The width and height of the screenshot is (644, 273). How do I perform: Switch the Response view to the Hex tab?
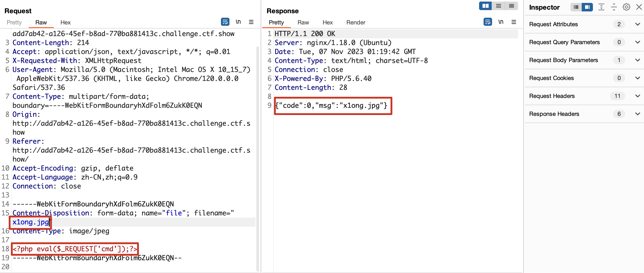pos(328,22)
